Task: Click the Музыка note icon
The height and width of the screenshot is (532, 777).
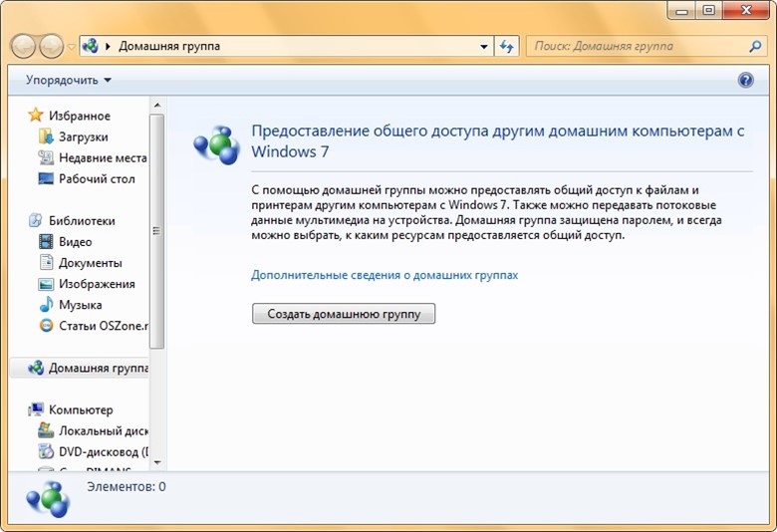Action: (x=46, y=304)
